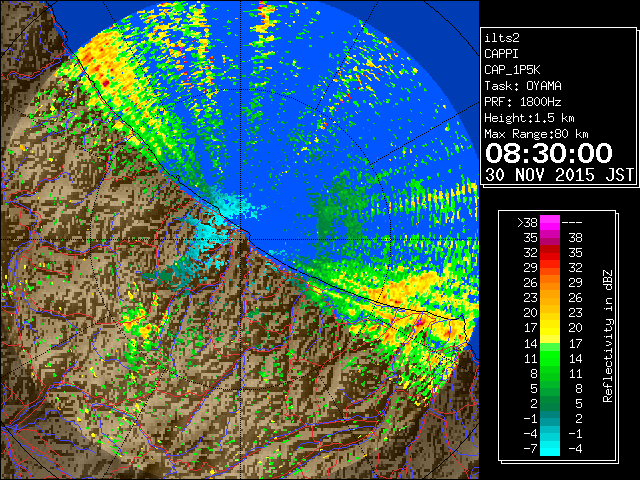
Task: Select the 'CAPPI' product type text
Action: [501, 54]
